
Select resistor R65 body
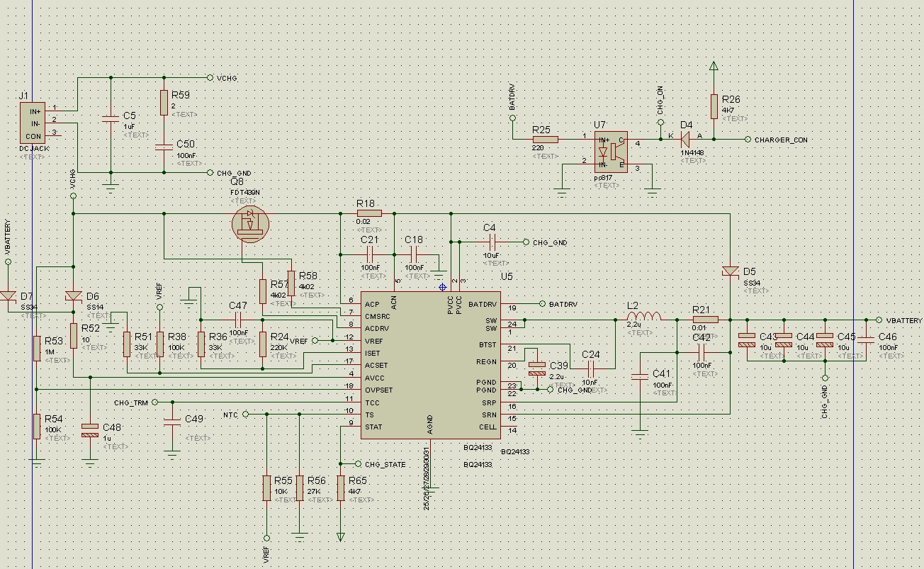[341, 488]
